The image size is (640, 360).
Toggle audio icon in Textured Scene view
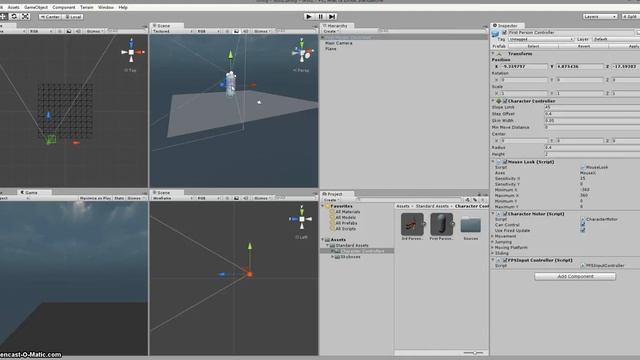(x=245, y=31)
